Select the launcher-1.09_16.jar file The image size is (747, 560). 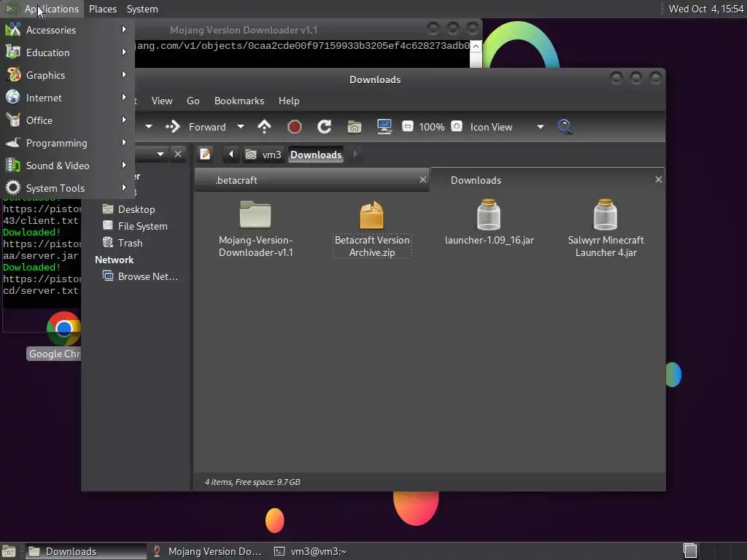pos(489,222)
